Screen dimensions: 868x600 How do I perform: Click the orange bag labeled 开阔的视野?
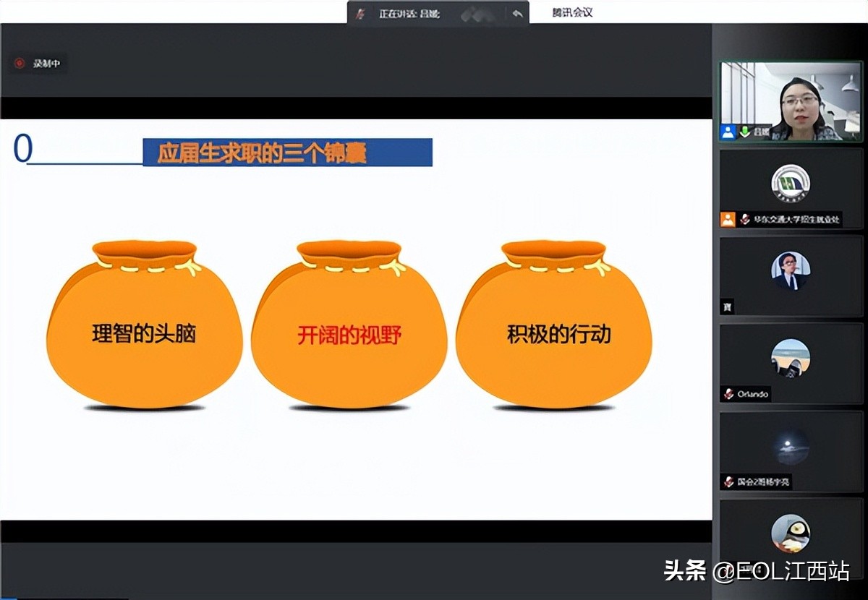(349, 333)
